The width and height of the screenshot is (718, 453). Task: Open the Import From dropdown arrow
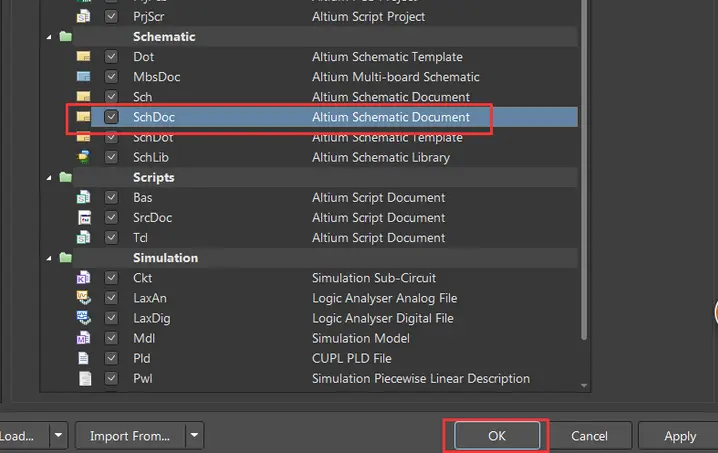195,435
